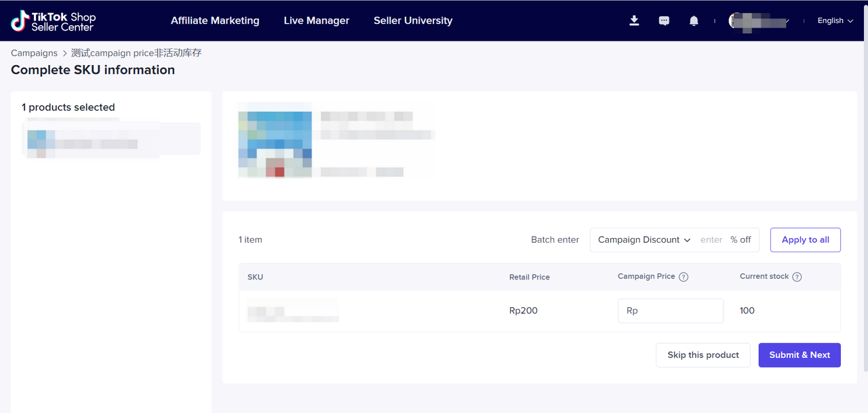The height and width of the screenshot is (413, 868).
Task: Show notifications via the bell icon
Action: tap(693, 21)
